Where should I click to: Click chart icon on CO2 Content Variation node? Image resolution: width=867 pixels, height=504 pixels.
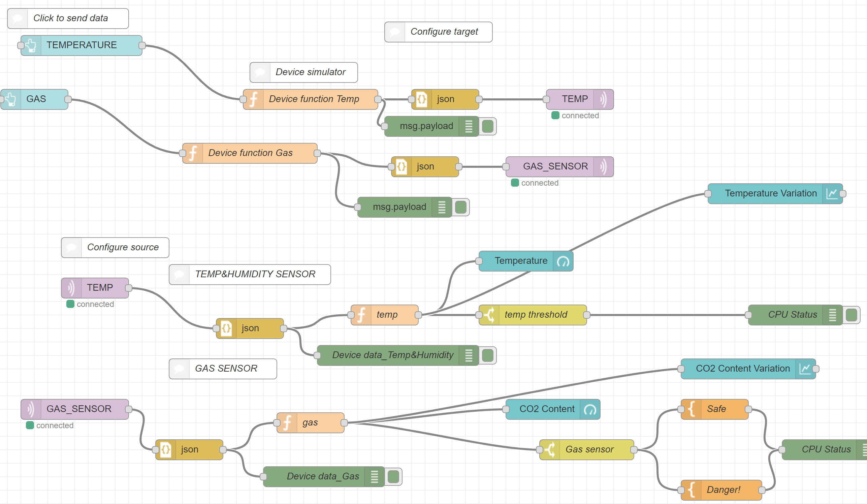pyautogui.click(x=805, y=369)
